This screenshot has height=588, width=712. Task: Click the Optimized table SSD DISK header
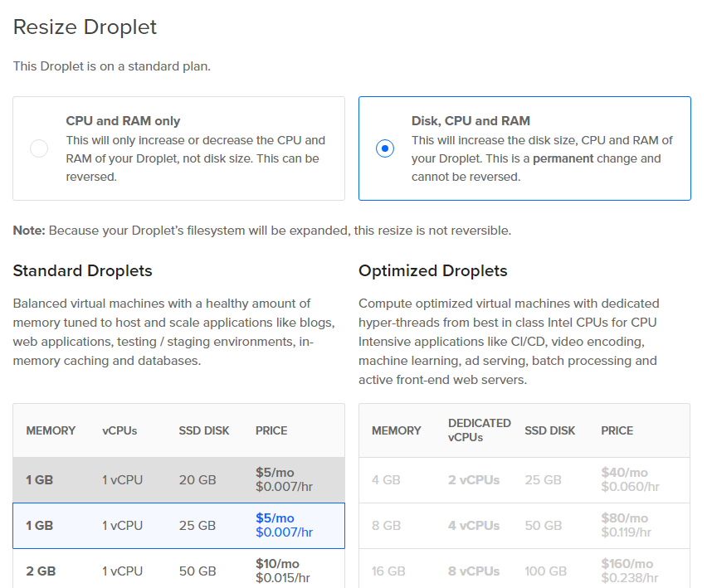(550, 430)
